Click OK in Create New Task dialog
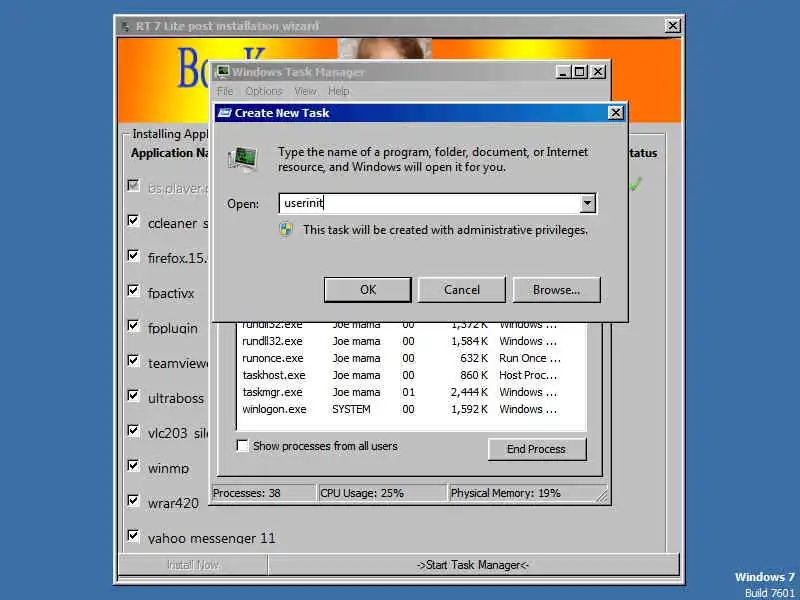The width and height of the screenshot is (800, 600). pyautogui.click(x=367, y=290)
